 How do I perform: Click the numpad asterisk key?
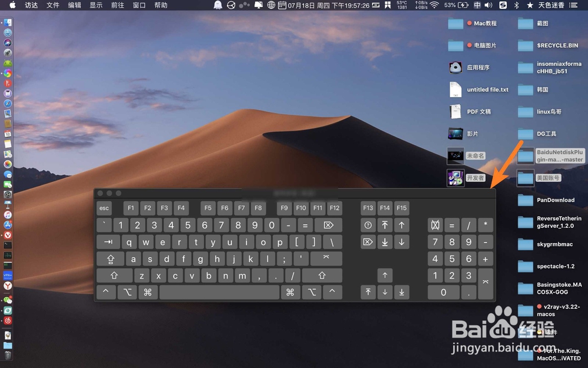486,225
